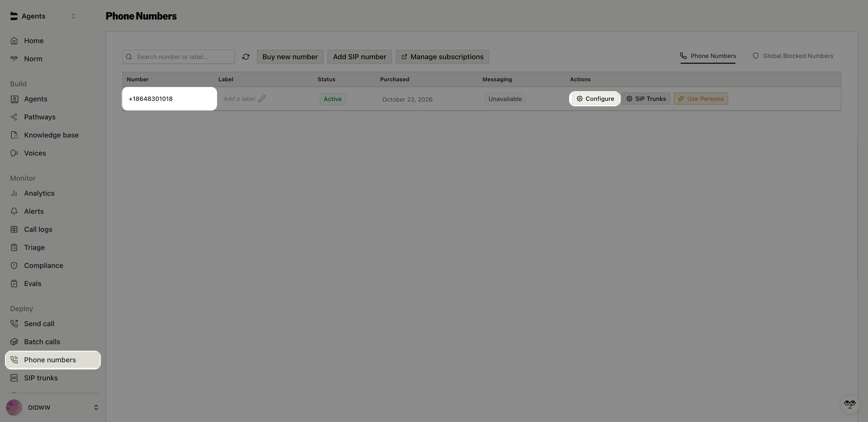Focus the Search number or label field
This screenshot has width=868, height=422.
click(179, 57)
